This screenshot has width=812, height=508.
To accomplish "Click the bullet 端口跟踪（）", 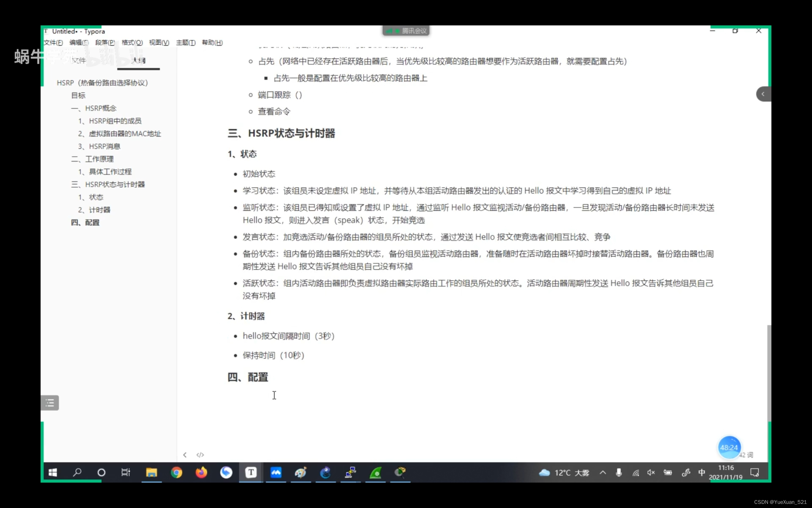I will point(280,95).
